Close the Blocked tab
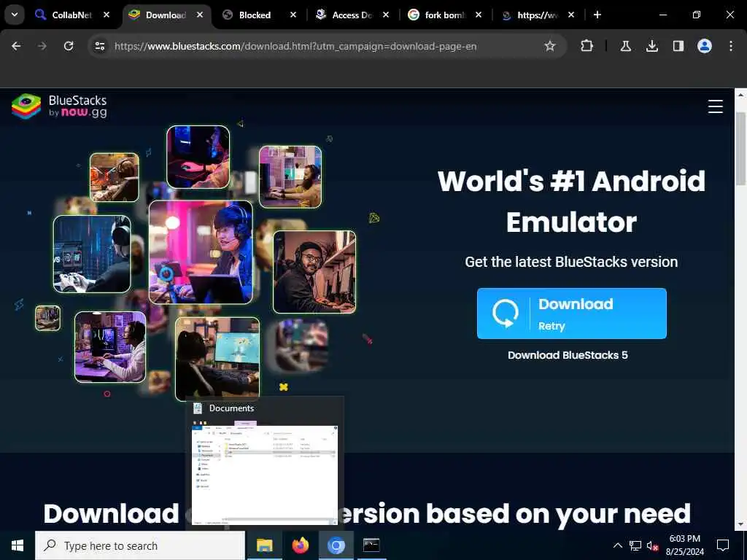 [293, 15]
